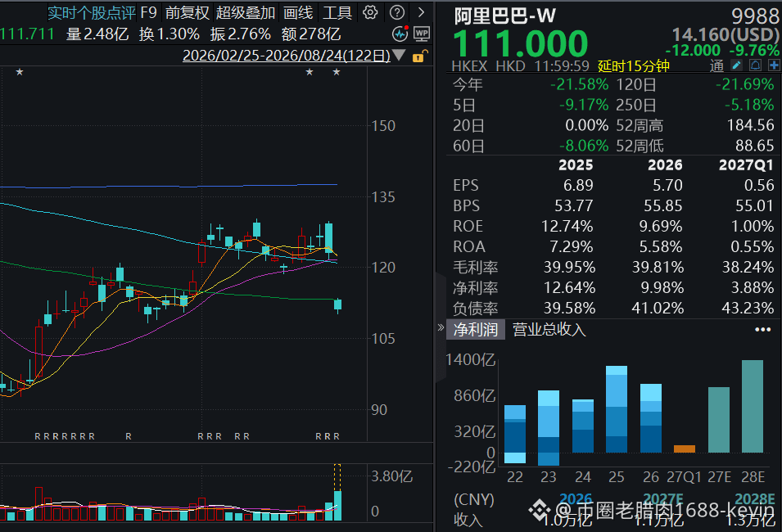The image size is (782, 532).
Task: Click the 2025 column header
Action: tap(576, 165)
